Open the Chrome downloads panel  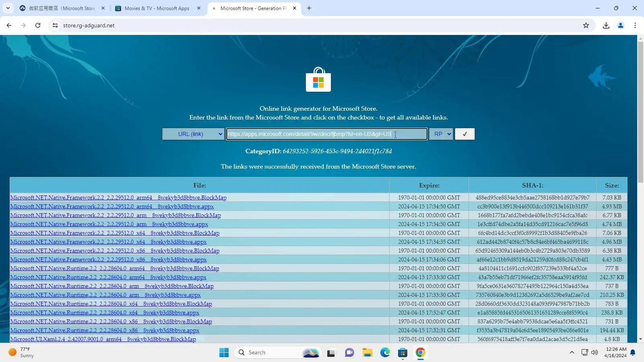click(x=606, y=25)
